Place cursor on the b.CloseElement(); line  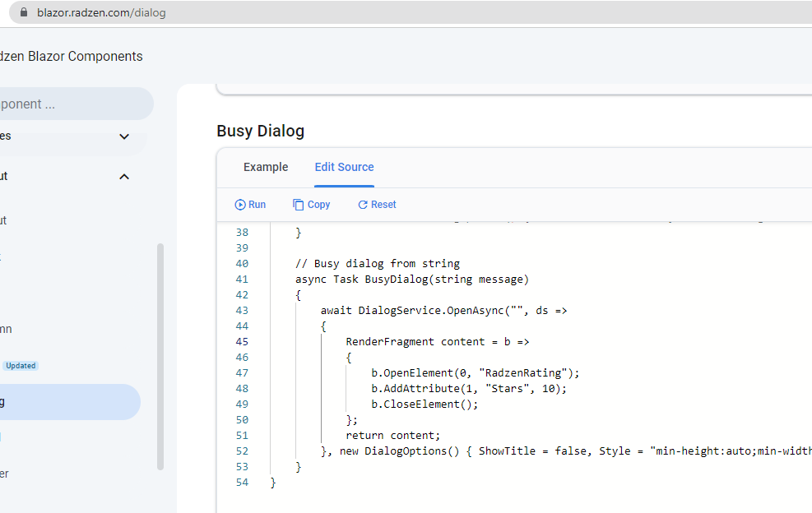click(425, 404)
